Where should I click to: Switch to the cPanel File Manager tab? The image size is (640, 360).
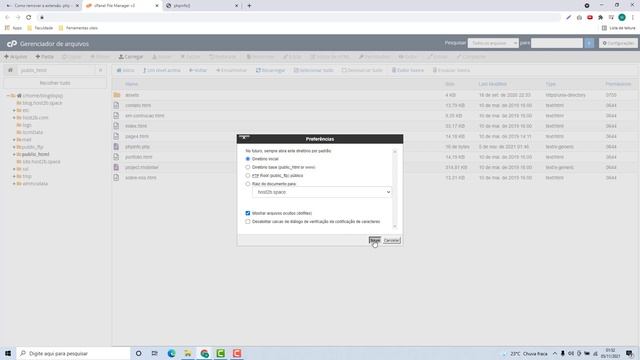[122, 6]
